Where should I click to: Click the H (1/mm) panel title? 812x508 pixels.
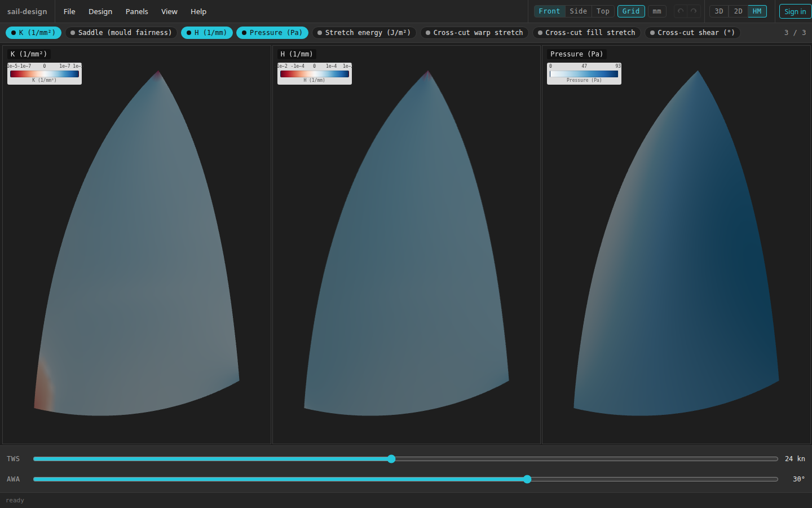point(296,54)
